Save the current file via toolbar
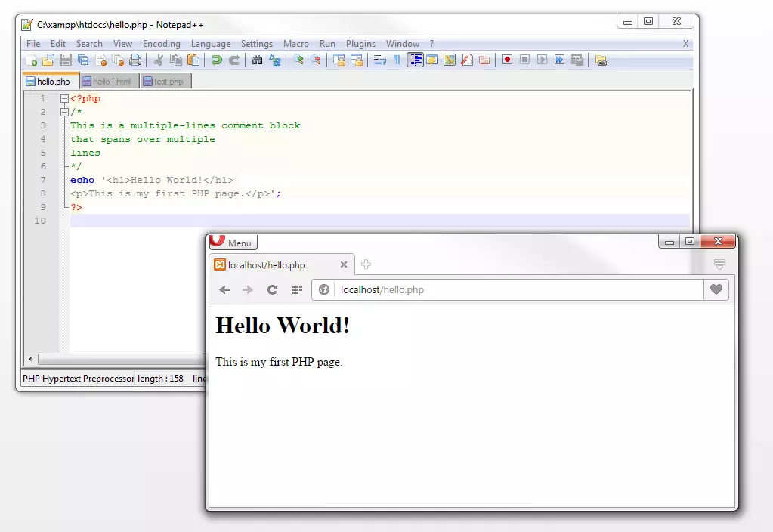773x532 pixels. [65, 60]
